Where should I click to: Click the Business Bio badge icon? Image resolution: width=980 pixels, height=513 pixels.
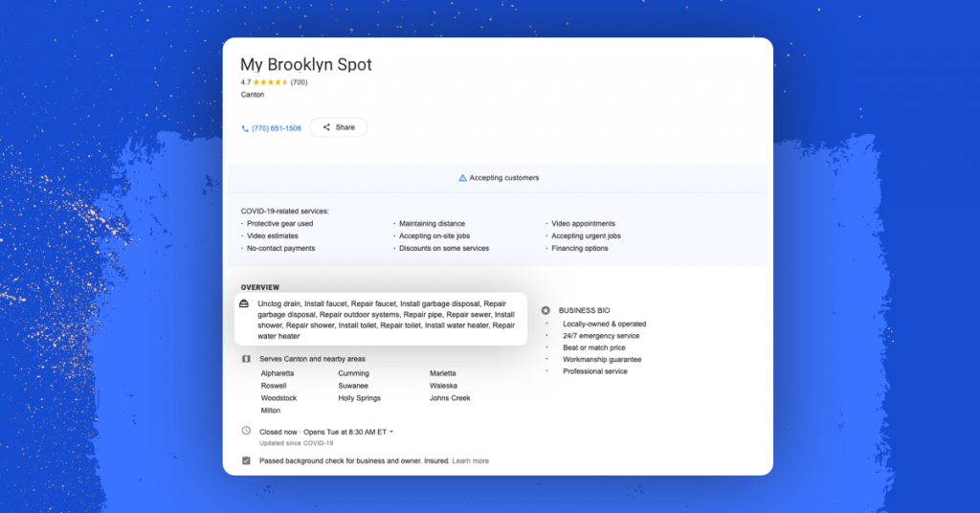[546, 310]
